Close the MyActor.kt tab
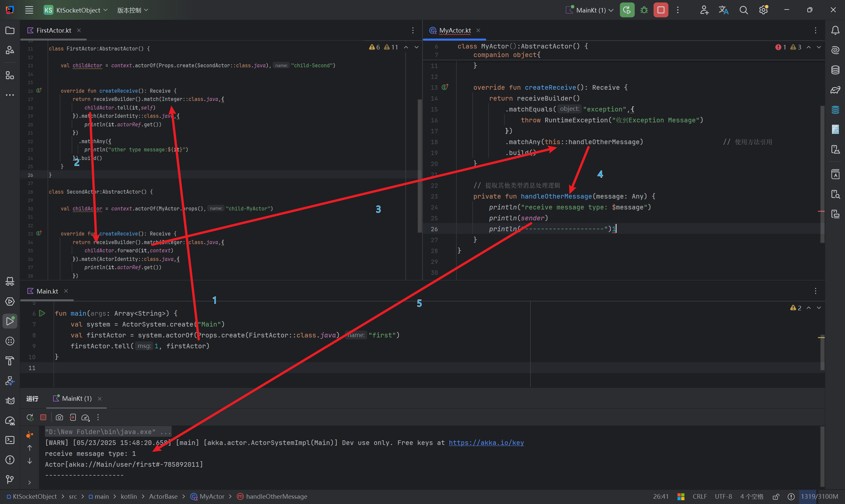The image size is (845, 504). (x=478, y=31)
